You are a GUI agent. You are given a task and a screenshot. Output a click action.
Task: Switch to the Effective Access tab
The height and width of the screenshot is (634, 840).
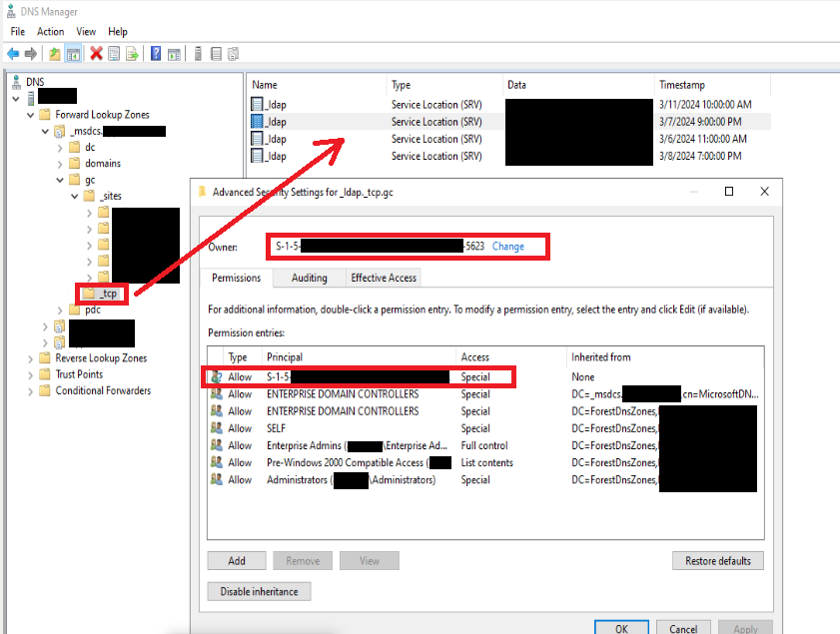pyautogui.click(x=384, y=278)
